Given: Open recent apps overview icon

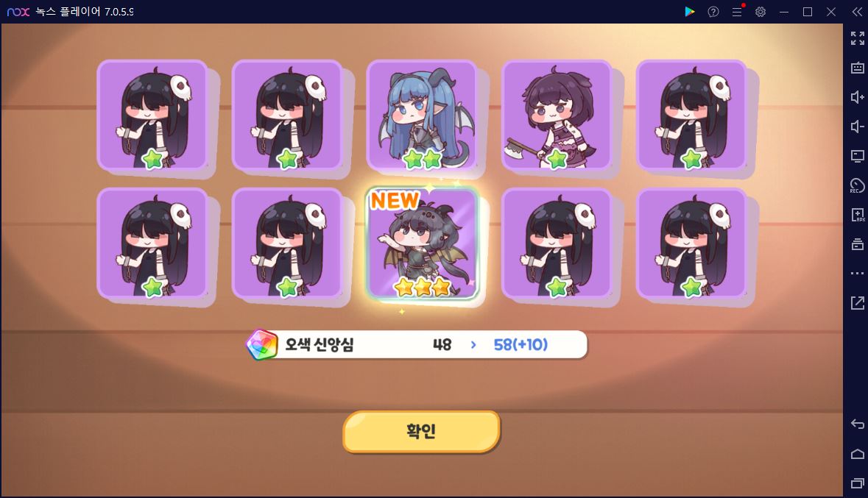Looking at the screenshot, I should pos(858,483).
